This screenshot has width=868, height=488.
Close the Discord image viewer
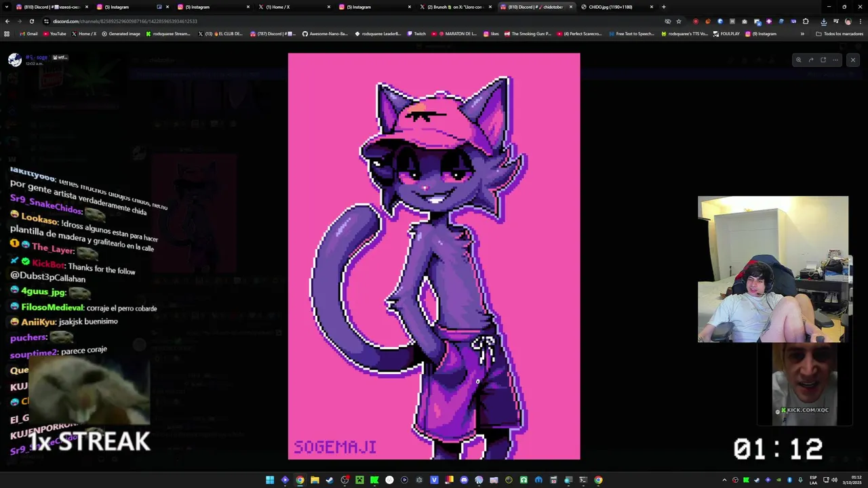pyautogui.click(x=853, y=60)
